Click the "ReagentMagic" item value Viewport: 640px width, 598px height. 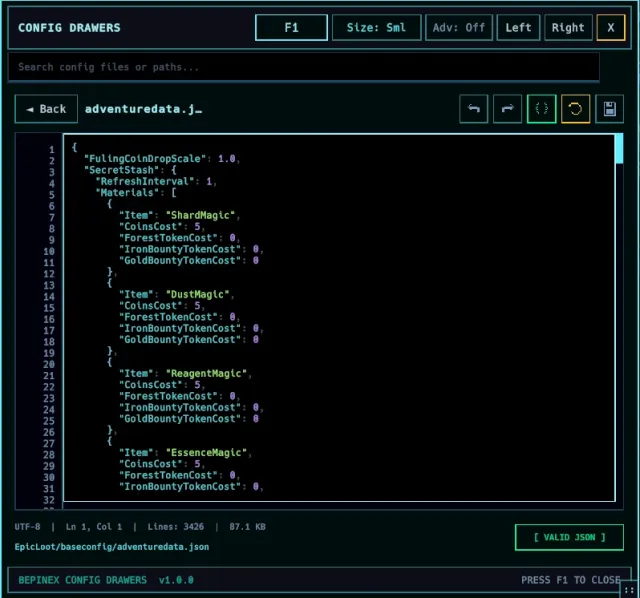[x=206, y=373]
